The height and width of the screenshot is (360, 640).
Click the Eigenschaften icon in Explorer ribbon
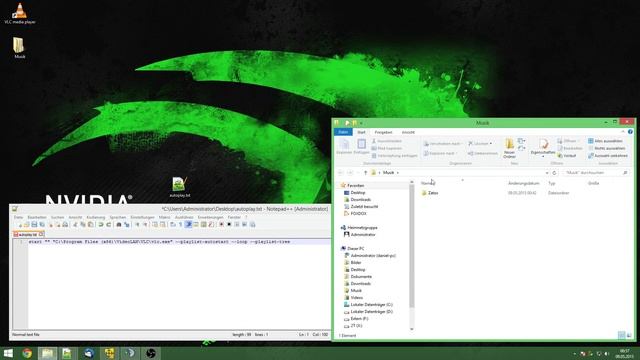click(543, 144)
